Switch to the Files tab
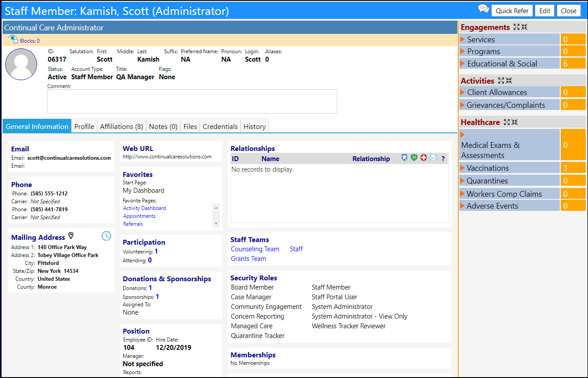This screenshot has width=588, height=378. click(190, 126)
